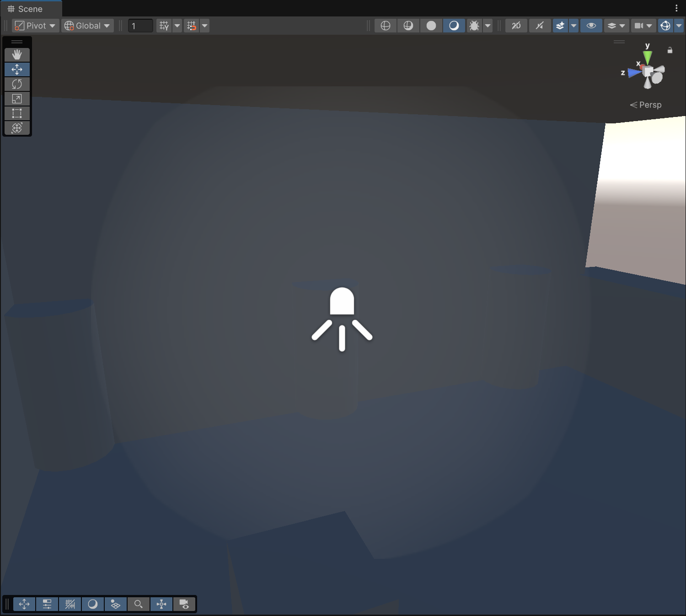Grab the bottom overlay toolbar handle
This screenshot has height=616, width=686.
[x=7, y=604]
